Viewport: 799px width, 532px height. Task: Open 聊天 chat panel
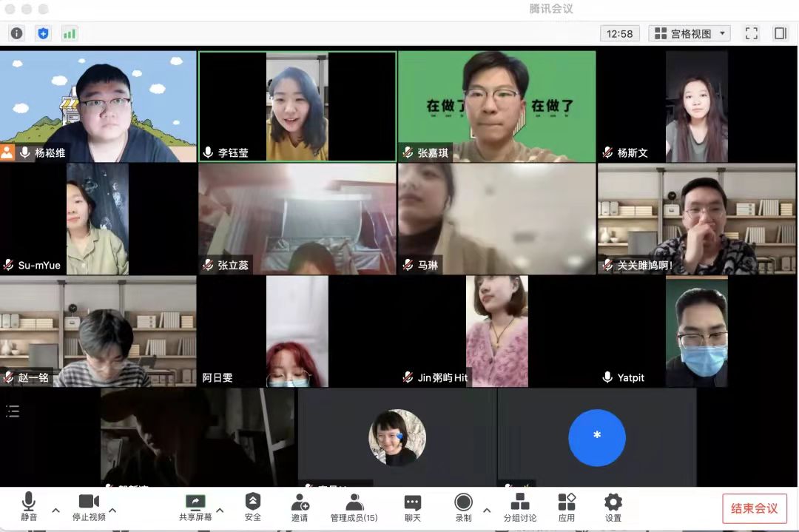(413, 508)
